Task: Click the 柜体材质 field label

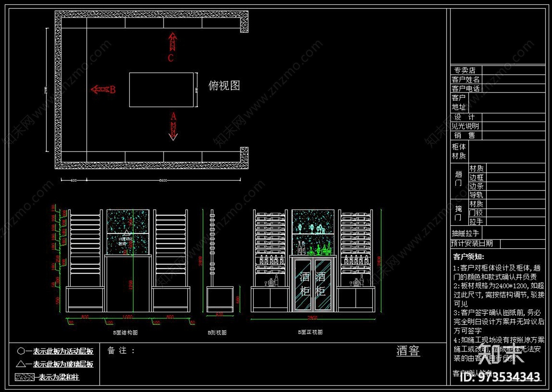Action: (x=459, y=151)
